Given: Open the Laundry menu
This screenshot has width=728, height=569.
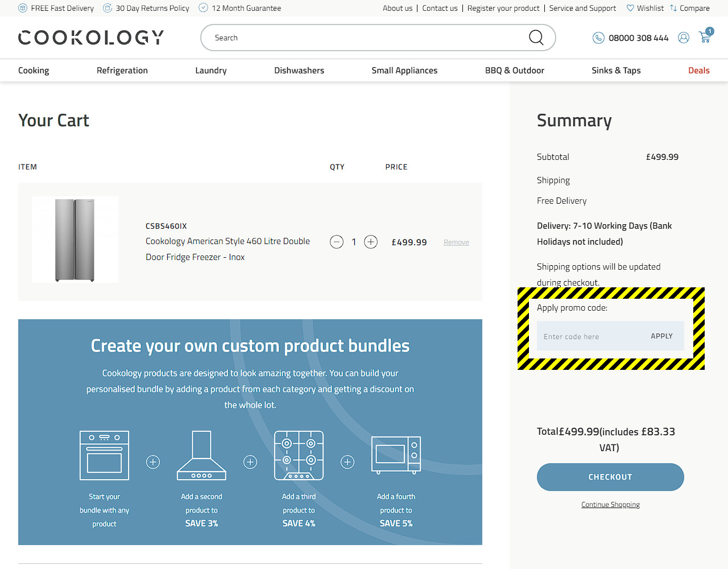Looking at the screenshot, I should click(211, 71).
